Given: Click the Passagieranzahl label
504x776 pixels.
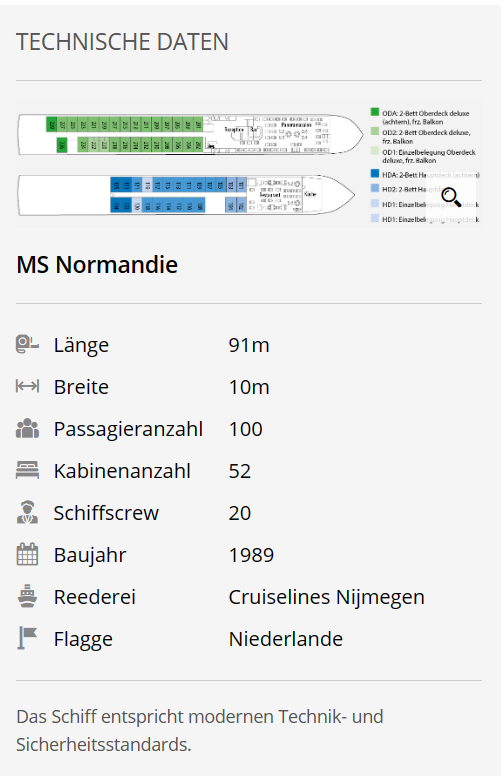Looking at the screenshot, I should pyautogui.click(x=128, y=429).
